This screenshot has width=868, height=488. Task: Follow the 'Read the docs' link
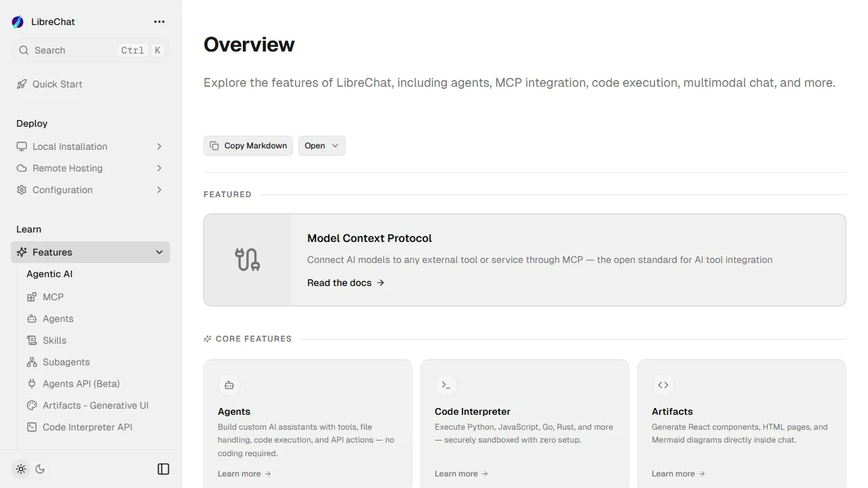point(346,283)
